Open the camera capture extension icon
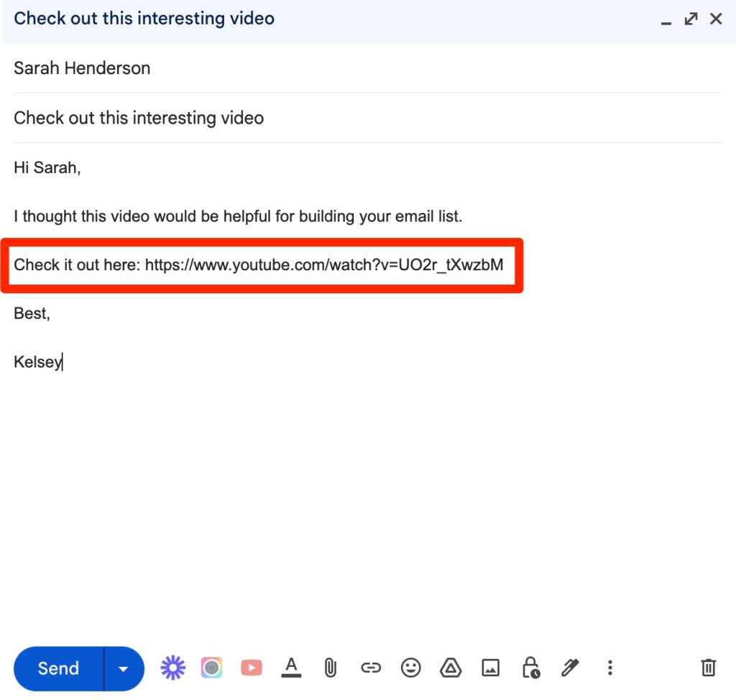Screen dimensions: 736x700 coord(211,668)
